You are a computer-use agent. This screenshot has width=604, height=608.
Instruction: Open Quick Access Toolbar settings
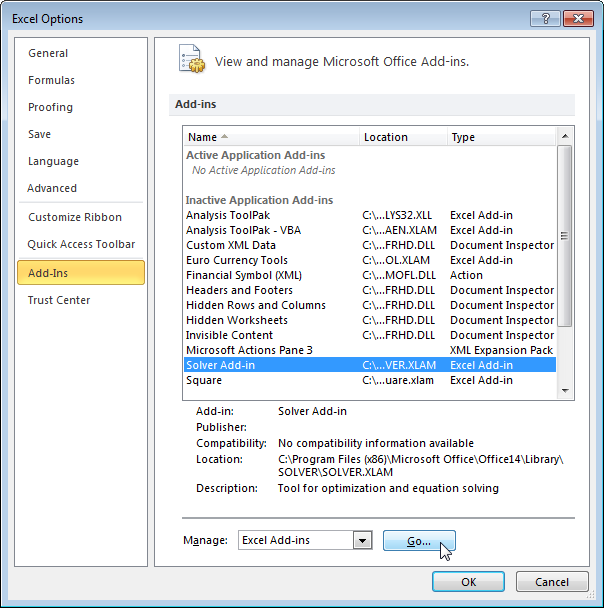pyautogui.click(x=81, y=244)
